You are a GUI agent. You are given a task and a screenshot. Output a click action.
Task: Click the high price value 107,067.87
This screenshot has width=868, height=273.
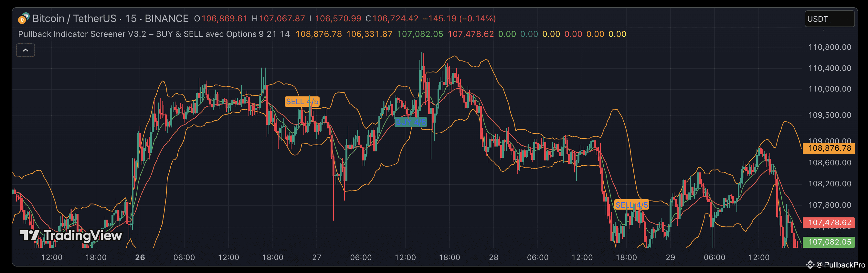pyautogui.click(x=282, y=18)
